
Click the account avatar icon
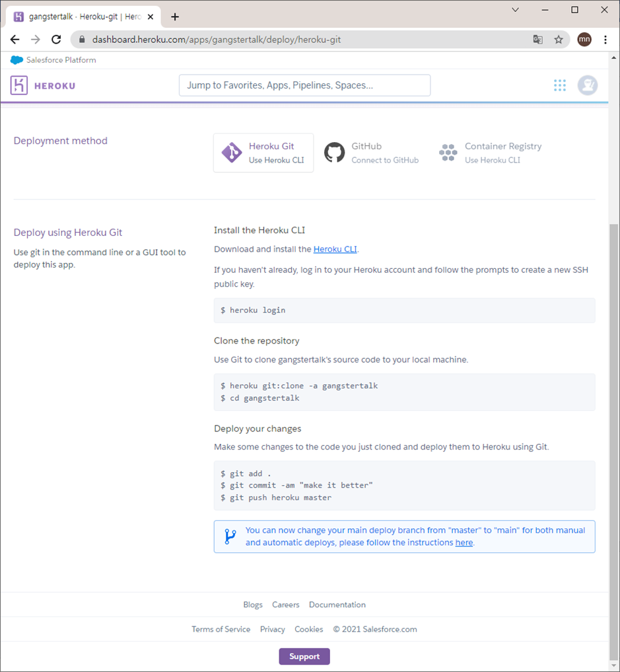pos(587,85)
